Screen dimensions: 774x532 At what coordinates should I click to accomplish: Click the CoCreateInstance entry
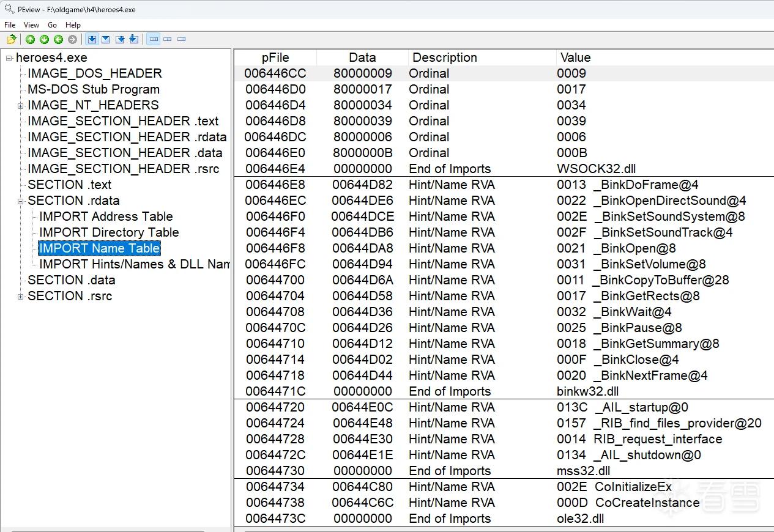647,503
